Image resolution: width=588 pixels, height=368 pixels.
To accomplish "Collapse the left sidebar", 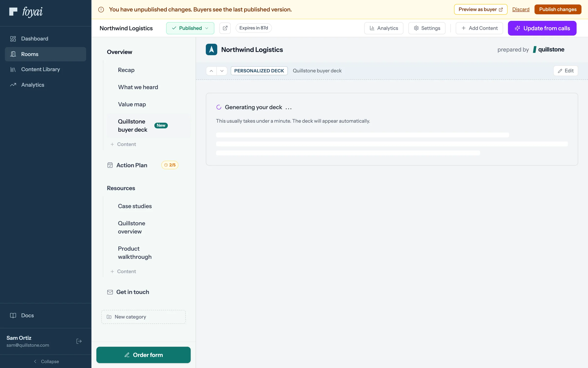I will coord(46,361).
